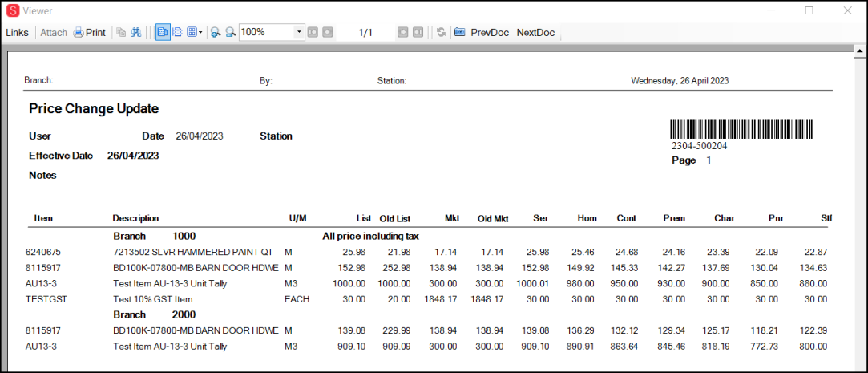Click the Cont column header
The height and width of the screenshot is (373, 868).
(x=627, y=218)
